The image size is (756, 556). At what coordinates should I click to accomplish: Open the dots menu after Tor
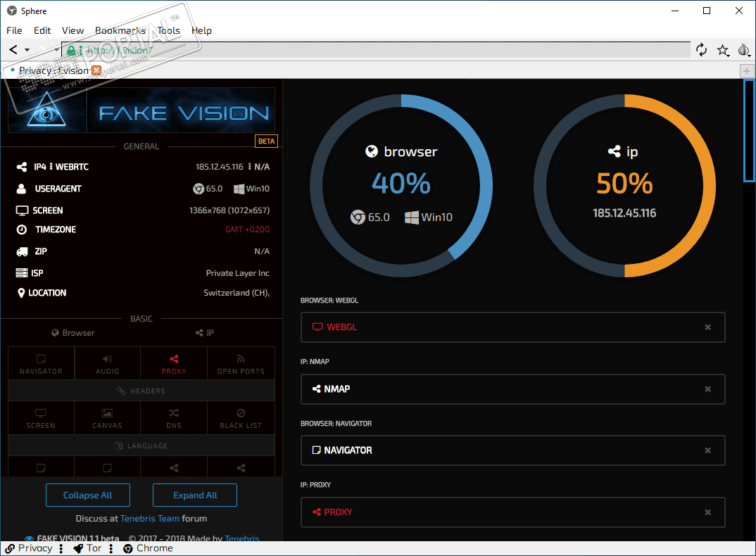[x=111, y=549]
